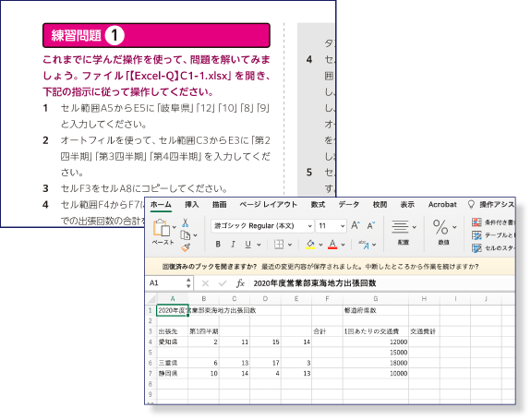Switch to the ホーム tab

click(161, 204)
